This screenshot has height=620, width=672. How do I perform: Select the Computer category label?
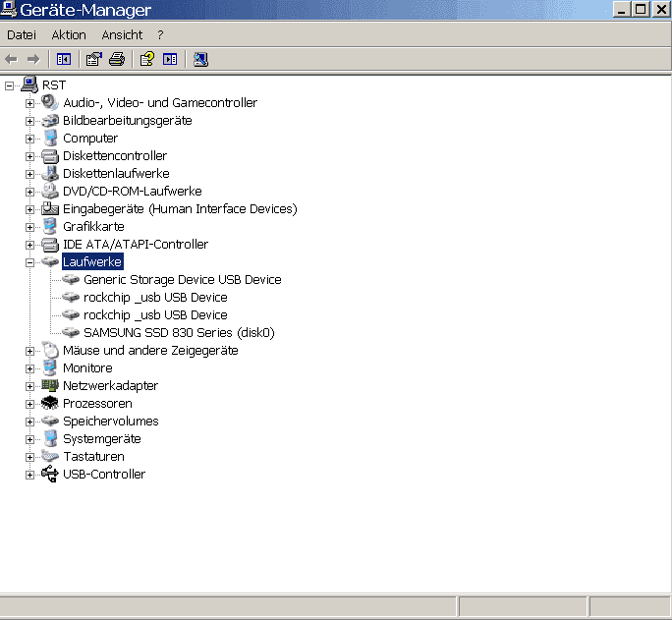point(90,139)
